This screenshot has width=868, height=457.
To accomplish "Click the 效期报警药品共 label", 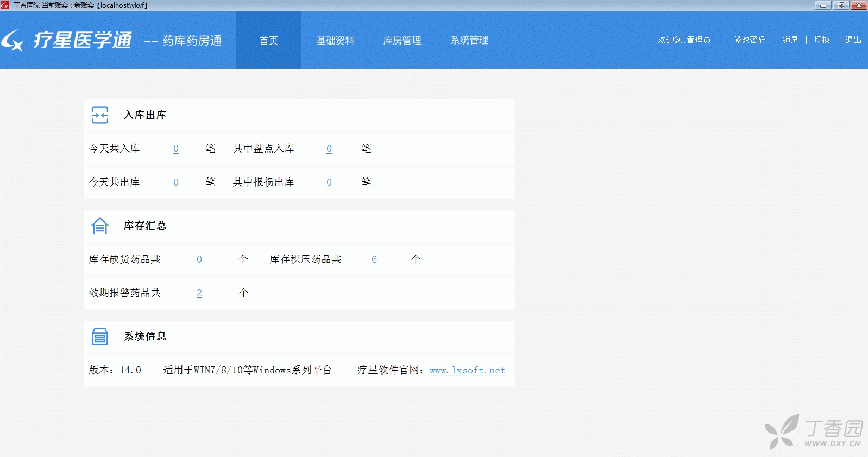I will click(x=125, y=293).
